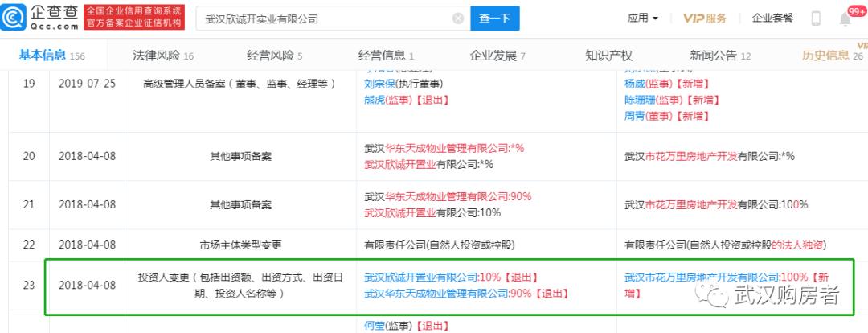Click the 全国企业信用查询系统 banner badge

134,18
